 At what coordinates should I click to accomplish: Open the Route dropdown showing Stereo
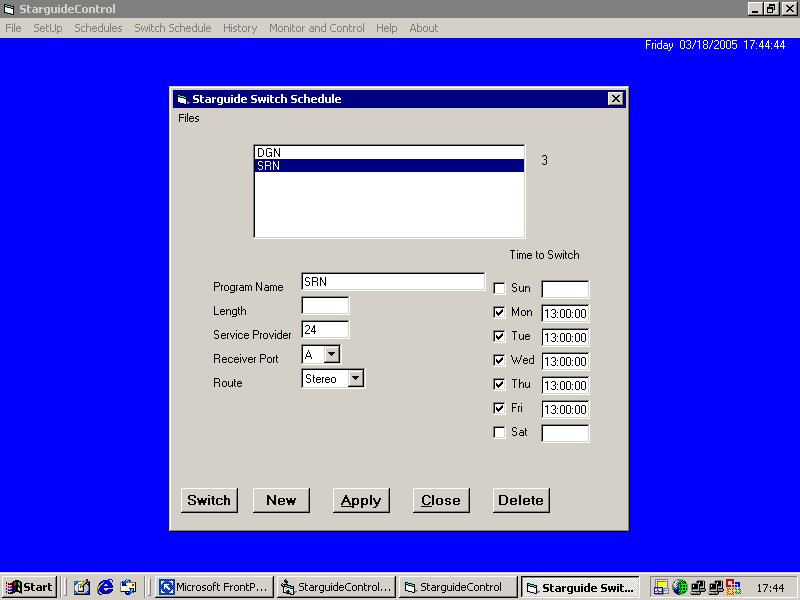[356, 379]
